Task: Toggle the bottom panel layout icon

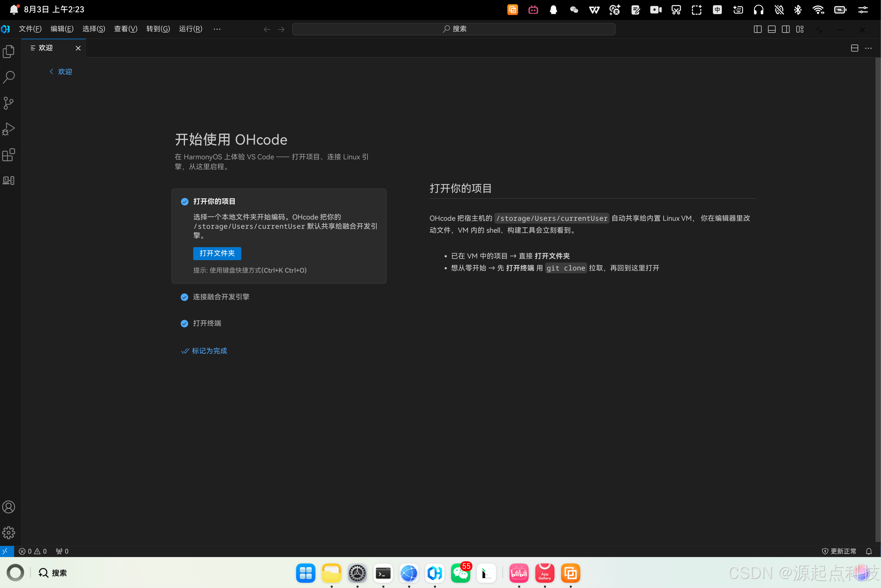Action: [x=772, y=29]
